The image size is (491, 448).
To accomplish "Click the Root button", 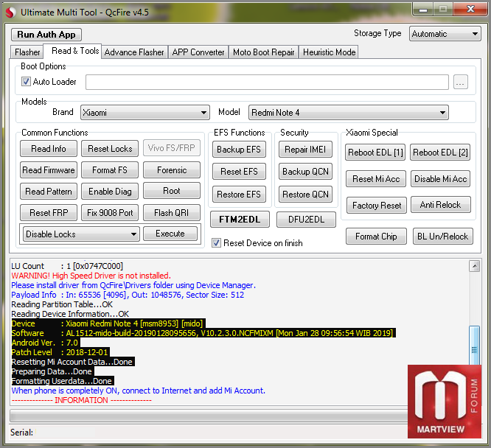I will tap(172, 191).
